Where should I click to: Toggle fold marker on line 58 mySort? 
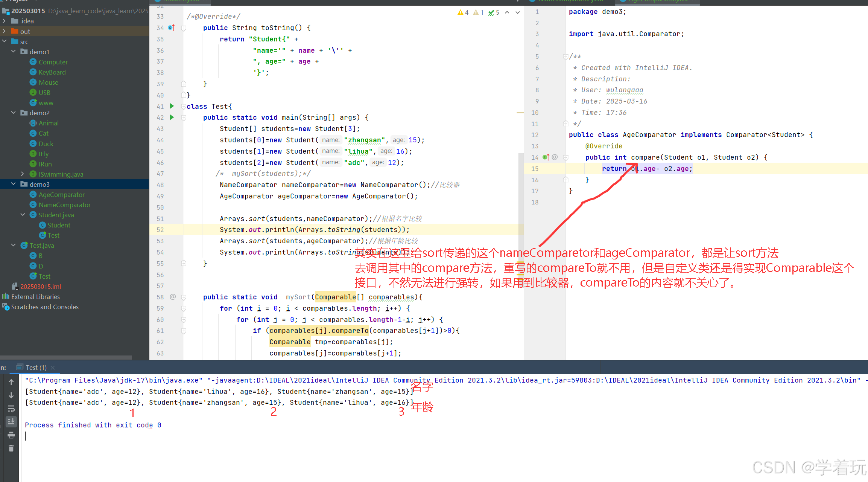click(184, 297)
